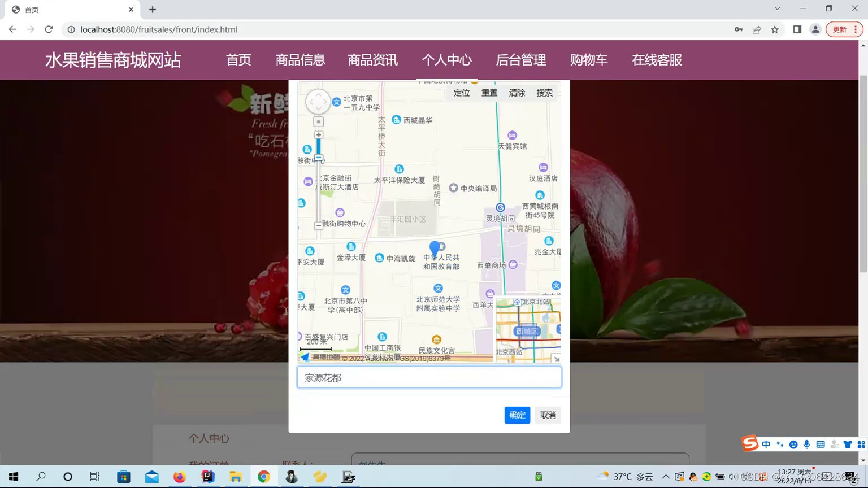868x488 pixels.
Task: Click the 更新 browser update button
Action: coord(844,29)
